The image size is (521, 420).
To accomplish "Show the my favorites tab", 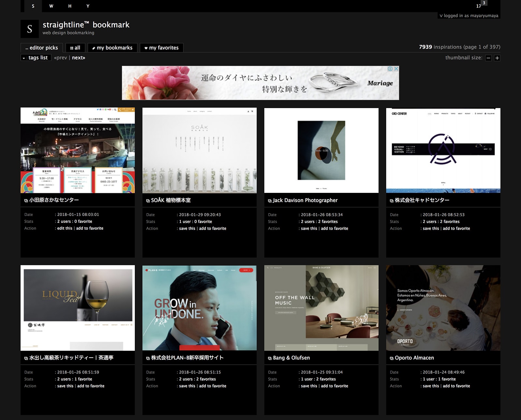I will (x=162, y=48).
